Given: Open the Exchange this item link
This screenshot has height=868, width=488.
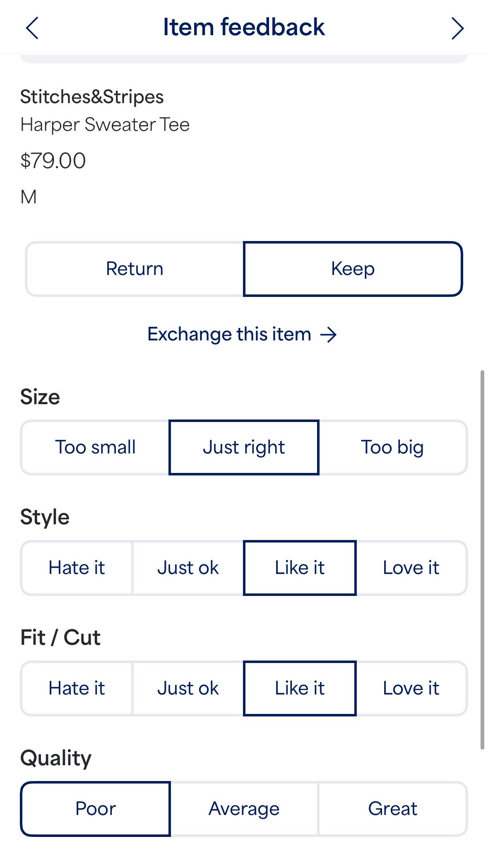Looking at the screenshot, I should tap(229, 335).
